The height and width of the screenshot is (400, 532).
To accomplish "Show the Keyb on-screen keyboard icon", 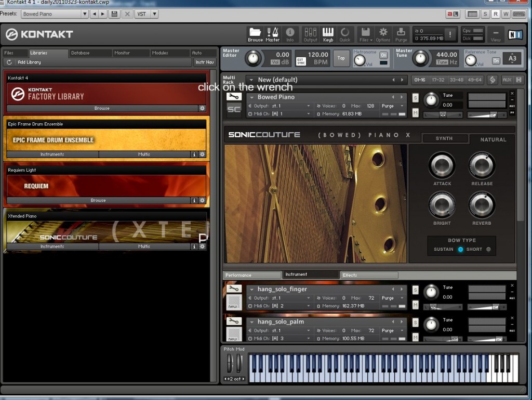I will point(328,34).
